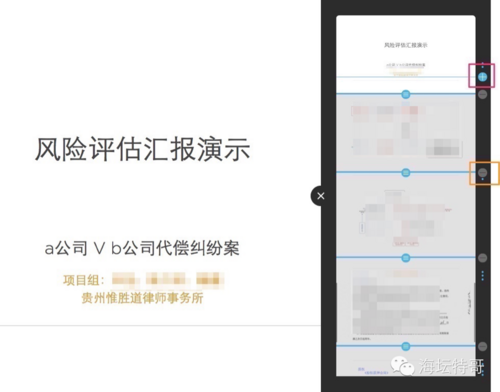Select blue handle on second divider line
The width and height of the screenshot is (500, 392).
pos(406,173)
